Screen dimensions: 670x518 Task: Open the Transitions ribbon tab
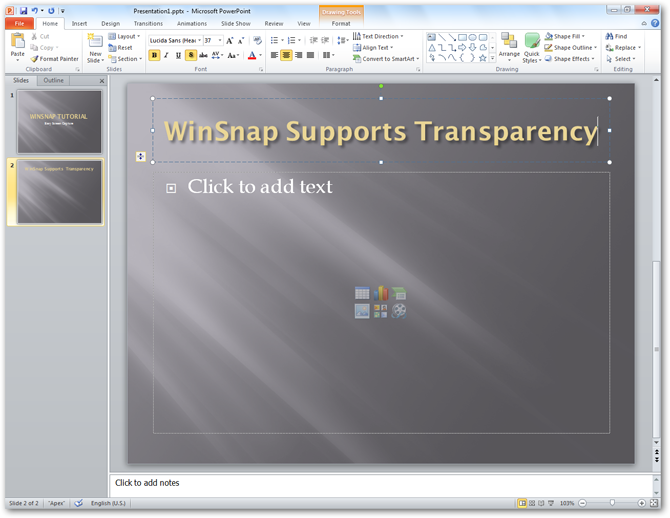(148, 24)
